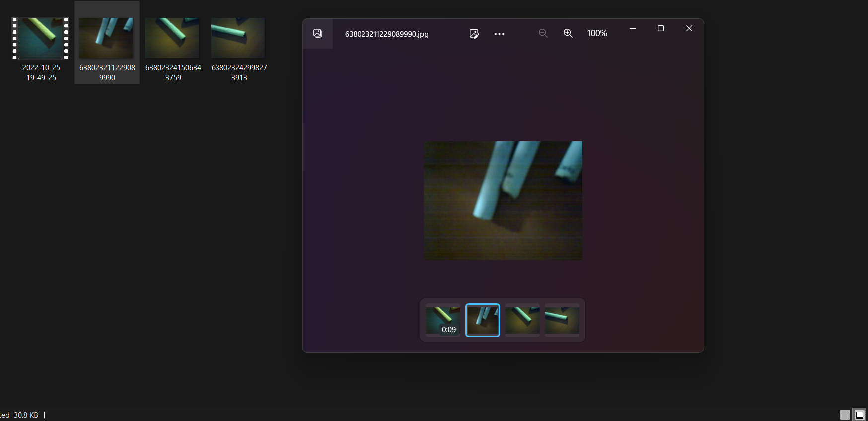Screen dimensions: 868x421
Task: Select the third filmstrip thumbnail
Action: click(x=522, y=320)
